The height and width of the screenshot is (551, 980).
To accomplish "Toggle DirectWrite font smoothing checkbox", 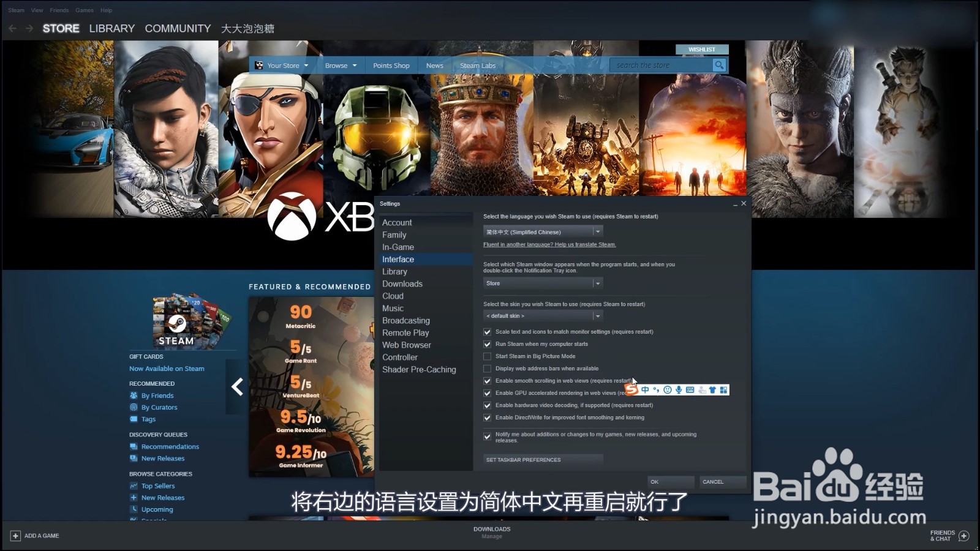I will coord(488,418).
